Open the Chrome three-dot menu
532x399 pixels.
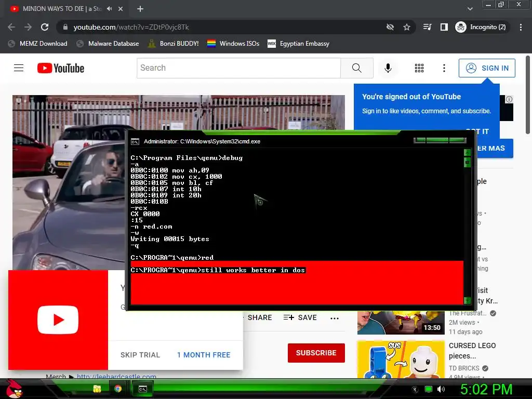(x=521, y=27)
